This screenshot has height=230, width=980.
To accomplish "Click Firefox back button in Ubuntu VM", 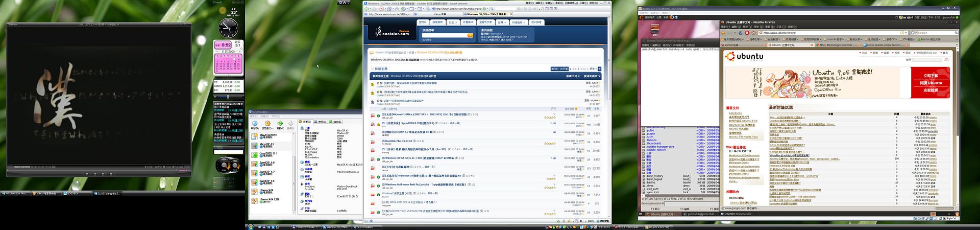I will (723, 33).
